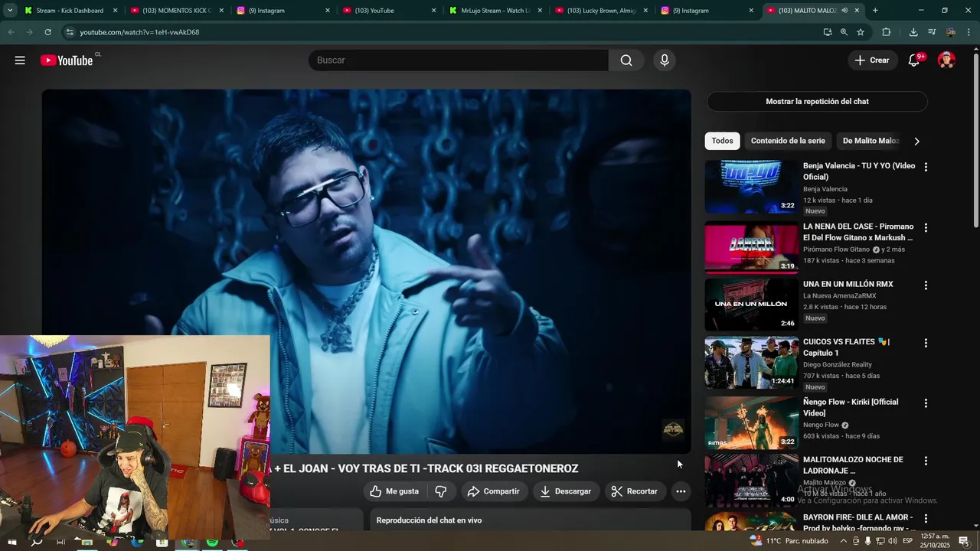Open Diego González Reality channel

pyautogui.click(x=837, y=364)
